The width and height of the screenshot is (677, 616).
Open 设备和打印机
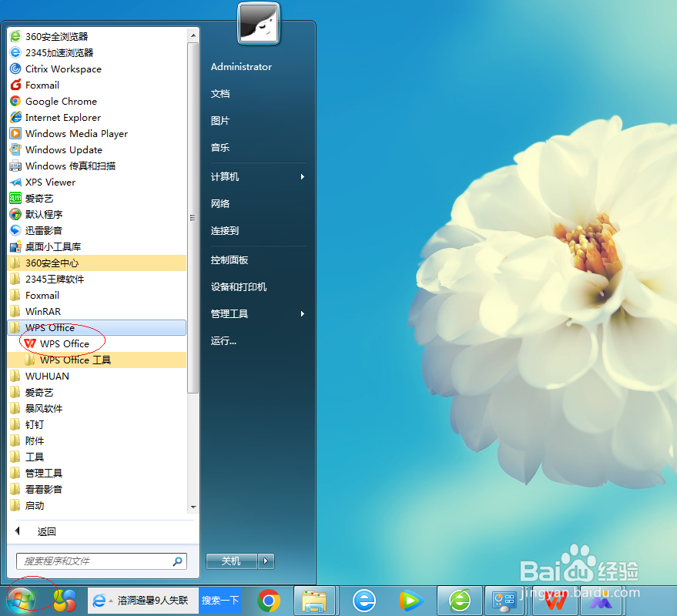(238, 287)
